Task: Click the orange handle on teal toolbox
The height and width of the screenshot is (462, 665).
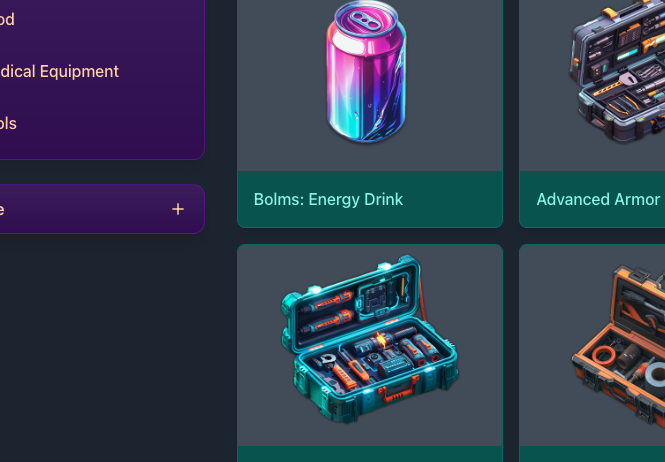Action: tap(397, 390)
